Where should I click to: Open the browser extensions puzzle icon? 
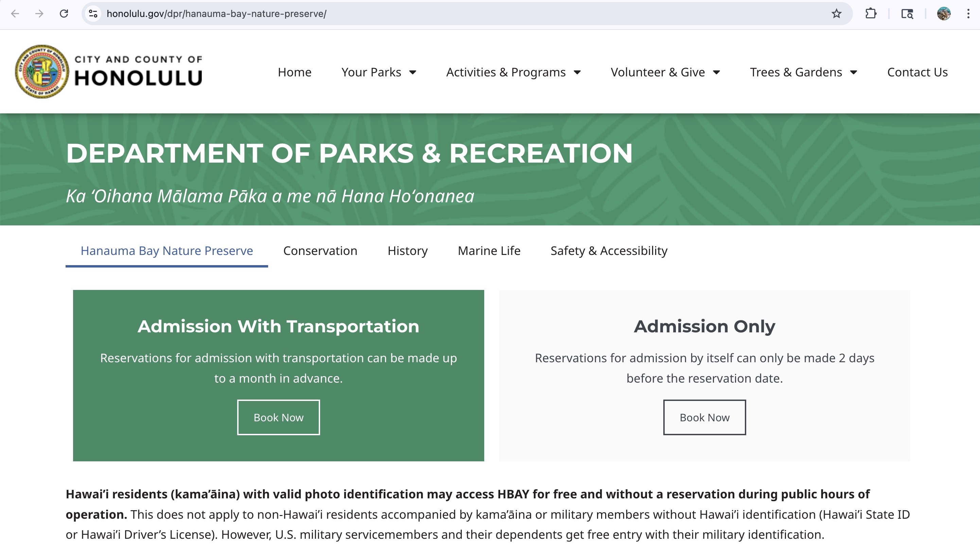point(871,14)
